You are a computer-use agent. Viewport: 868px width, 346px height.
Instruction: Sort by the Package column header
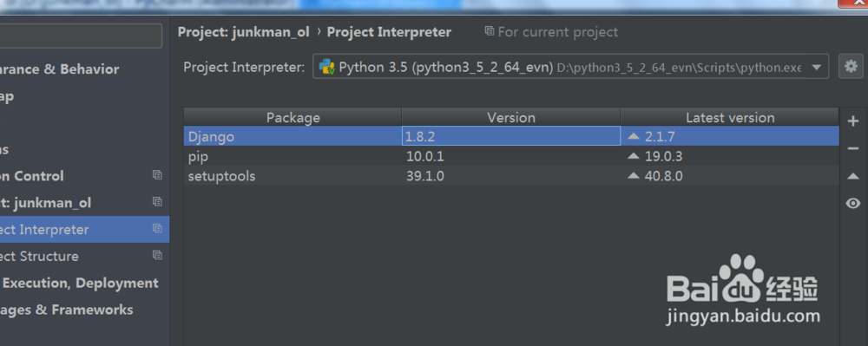coord(293,117)
